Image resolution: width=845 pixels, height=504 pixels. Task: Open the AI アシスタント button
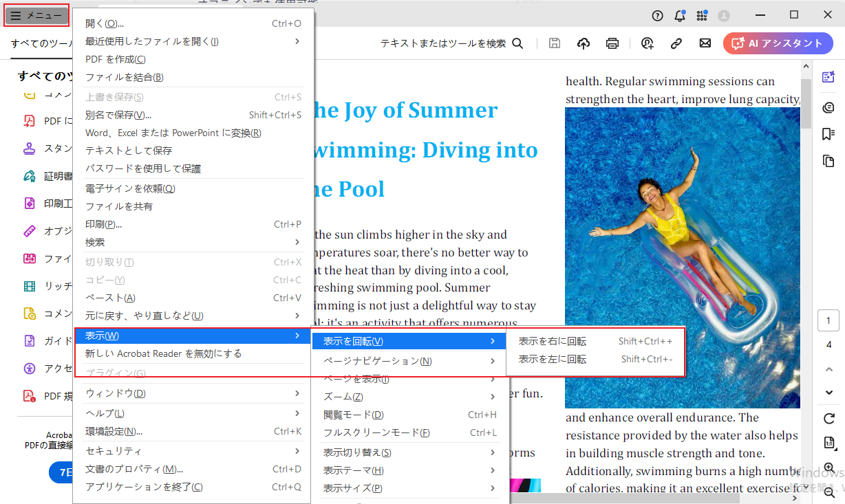[778, 43]
